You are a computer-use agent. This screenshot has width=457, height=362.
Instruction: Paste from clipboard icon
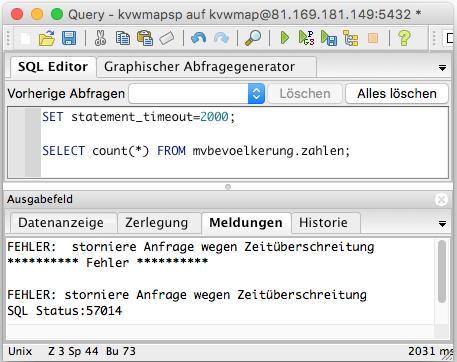tap(145, 38)
